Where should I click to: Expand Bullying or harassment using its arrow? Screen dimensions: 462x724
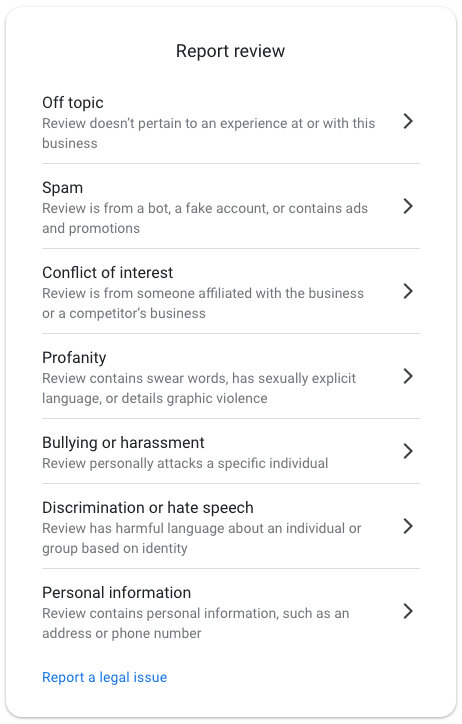tap(408, 451)
